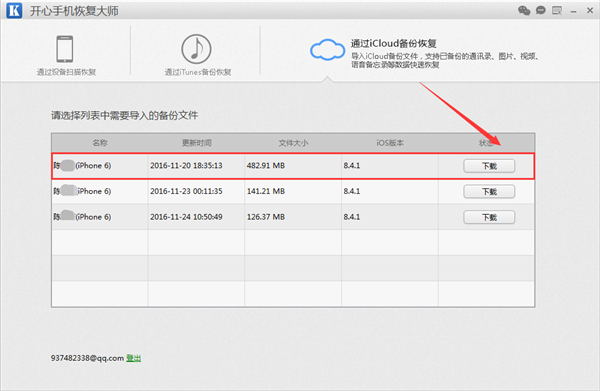Open the WeChat icon in title bar
600x391 pixels.
pos(524,10)
